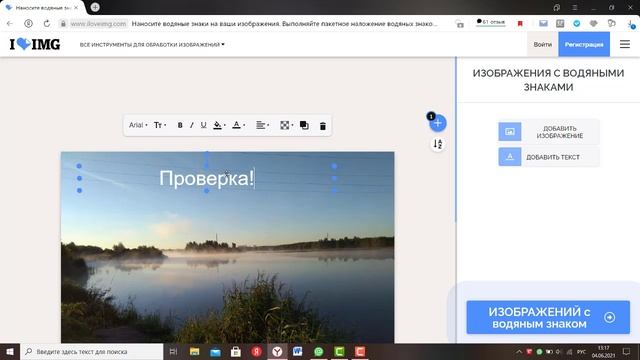Screen dimensions: 640x360
Task: Click the Регистрация button
Action: [584, 44]
